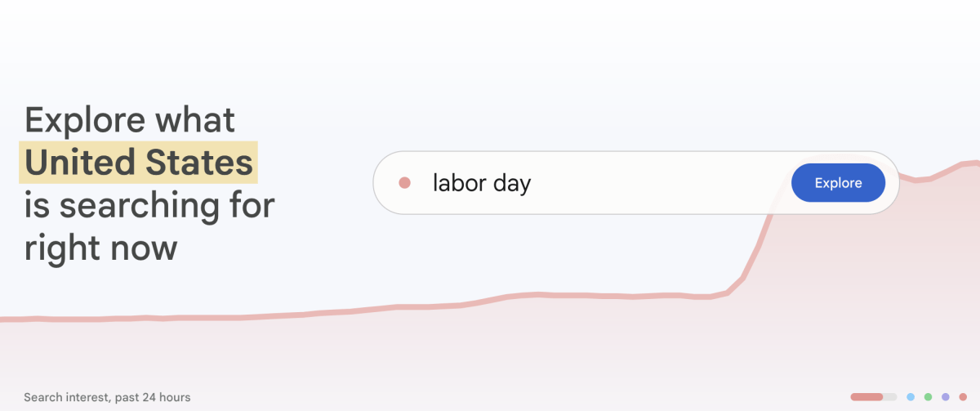Click the "is searching for" heading line
Image resolution: width=980 pixels, height=411 pixels.
(x=149, y=205)
